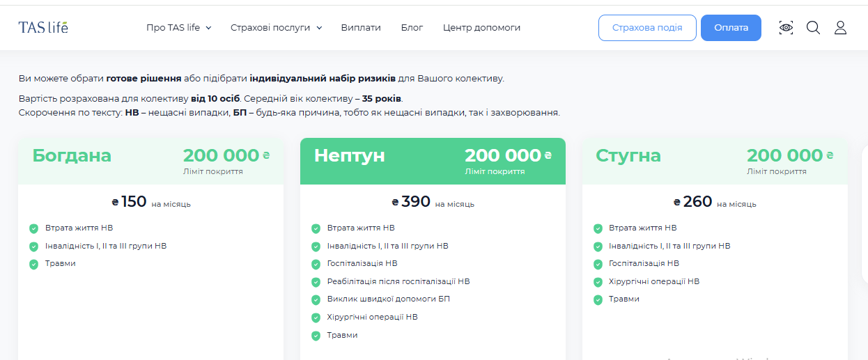Click the 35 років bold text
Screen dimensions: 868x360
point(382,99)
